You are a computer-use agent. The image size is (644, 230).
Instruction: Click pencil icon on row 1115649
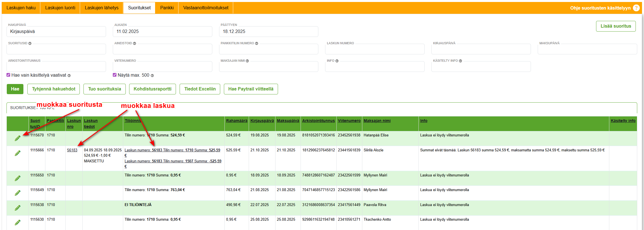[17, 193]
